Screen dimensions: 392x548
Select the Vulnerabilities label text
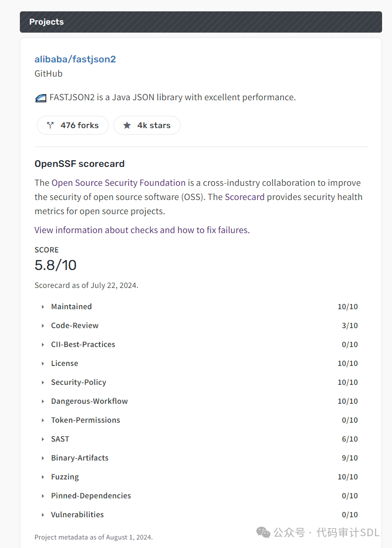[x=77, y=514]
